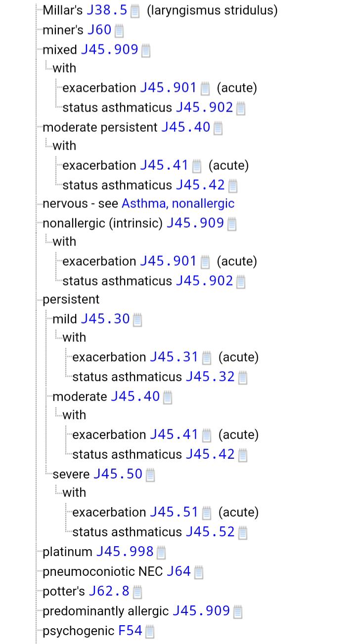Select the J45.32 status asthmaticus code

(x=210, y=377)
